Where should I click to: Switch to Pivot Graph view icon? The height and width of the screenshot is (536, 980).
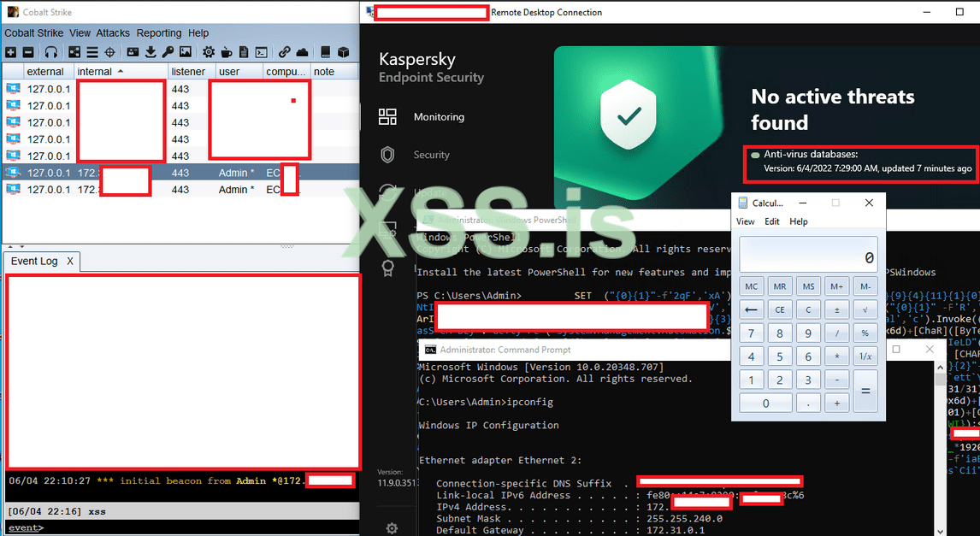click(x=74, y=52)
